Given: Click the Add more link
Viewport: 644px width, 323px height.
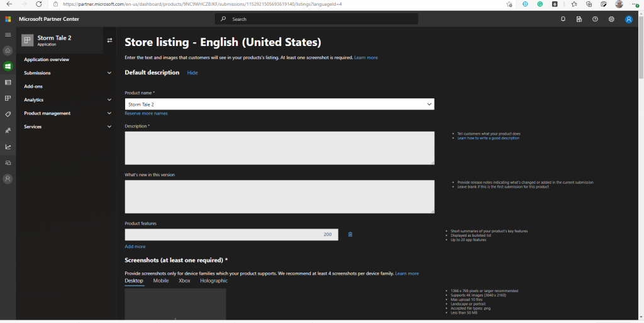Looking at the screenshot, I should pos(135,246).
